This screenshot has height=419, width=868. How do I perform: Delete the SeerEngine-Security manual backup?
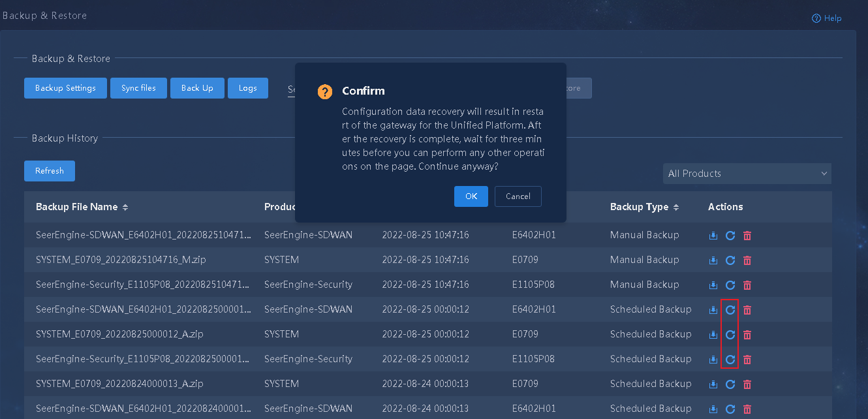pos(747,285)
